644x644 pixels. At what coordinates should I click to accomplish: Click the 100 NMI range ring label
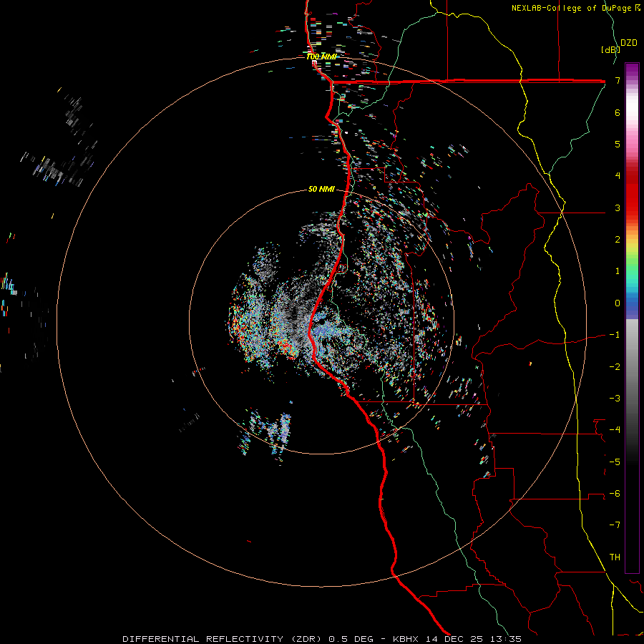[321, 57]
